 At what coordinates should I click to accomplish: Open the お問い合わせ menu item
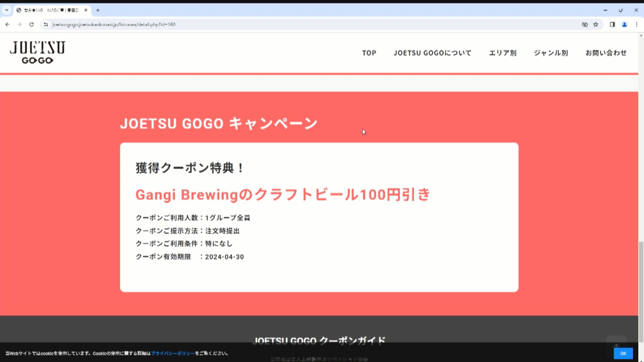point(606,53)
